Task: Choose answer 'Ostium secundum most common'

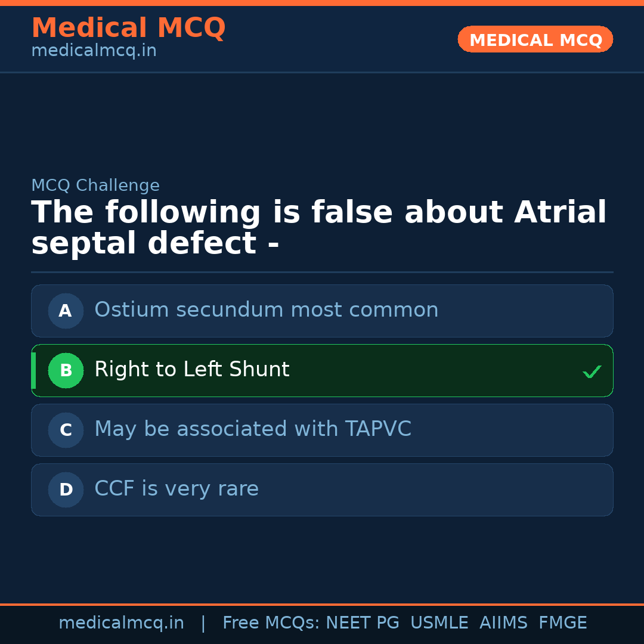Action: pos(266,310)
